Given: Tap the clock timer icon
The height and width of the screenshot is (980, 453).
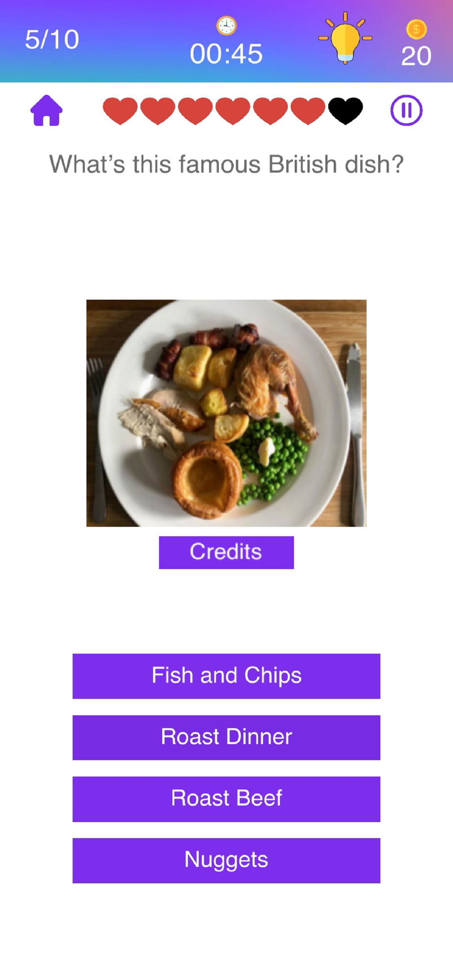Looking at the screenshot, I should (x=226, y=25).
